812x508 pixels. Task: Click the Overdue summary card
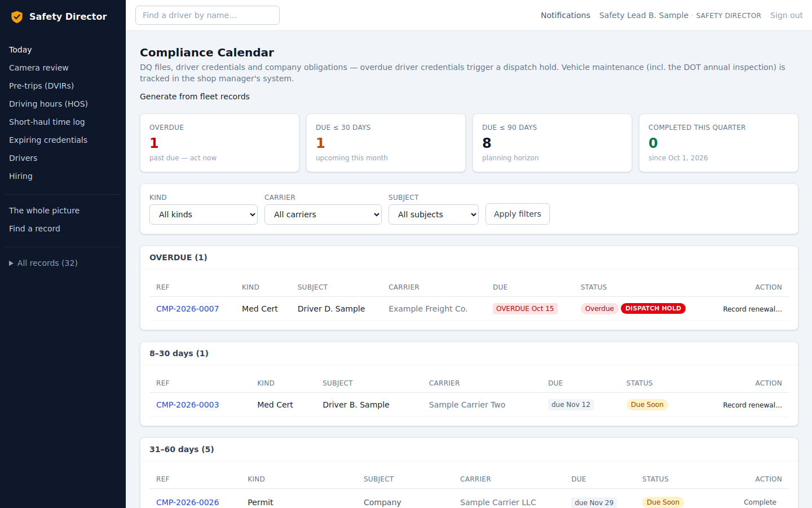click(x=219, y=143)
